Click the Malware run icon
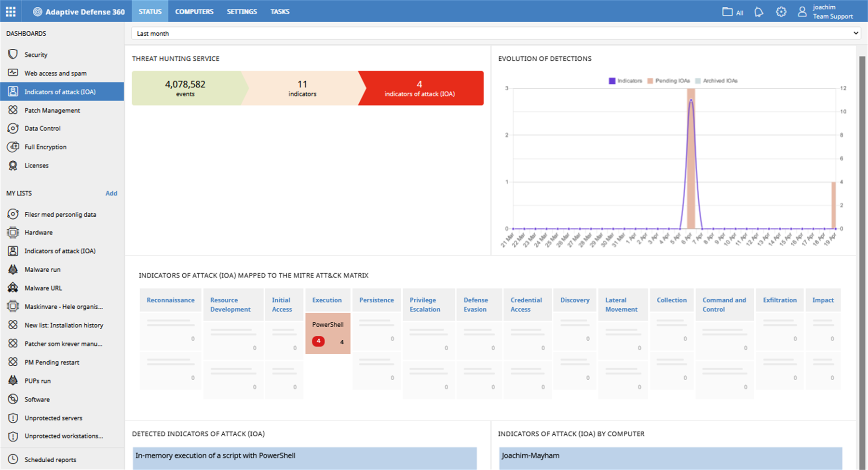This screenshot has width=868, height=470. [13, 269]
